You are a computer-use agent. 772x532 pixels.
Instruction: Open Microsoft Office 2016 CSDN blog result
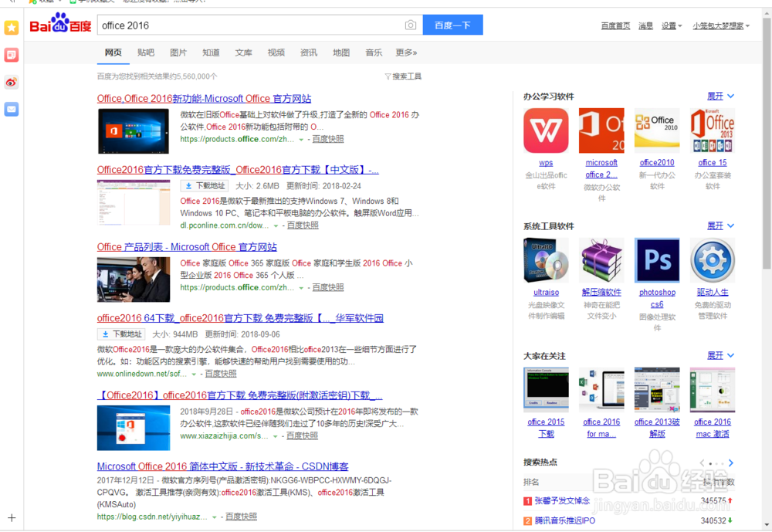222,466
